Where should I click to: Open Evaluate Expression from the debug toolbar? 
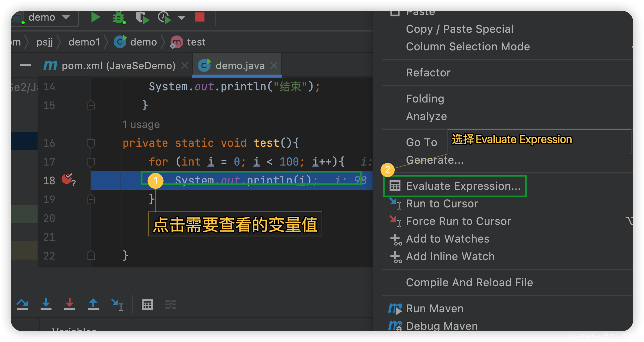(147, 304)
